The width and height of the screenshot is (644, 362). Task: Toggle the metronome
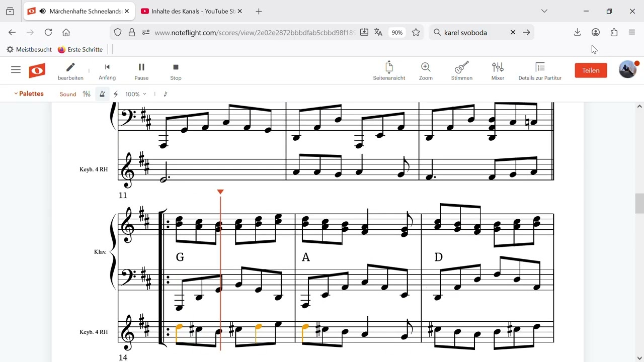pos(102,94)
